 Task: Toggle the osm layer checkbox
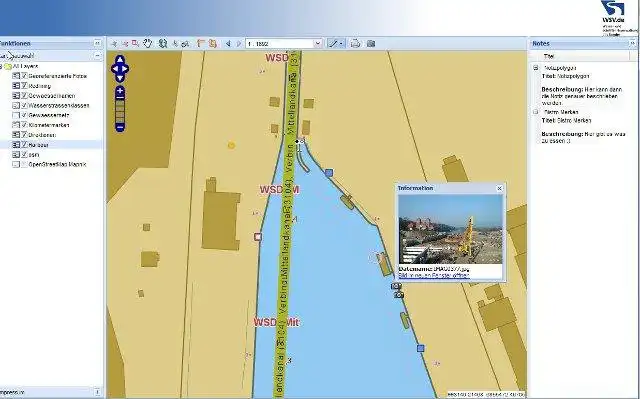tap(24, 155)
